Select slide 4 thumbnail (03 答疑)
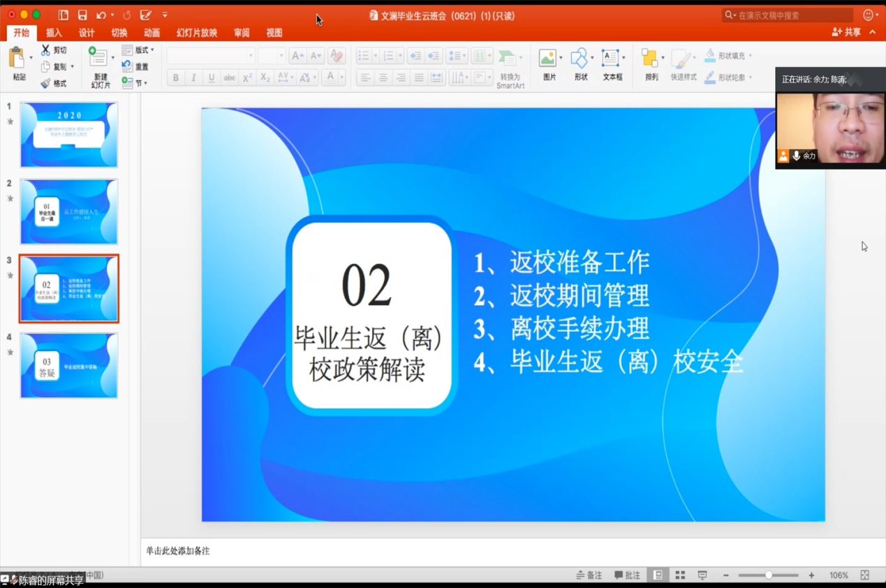Screen dimensions: 886x588 69,365
